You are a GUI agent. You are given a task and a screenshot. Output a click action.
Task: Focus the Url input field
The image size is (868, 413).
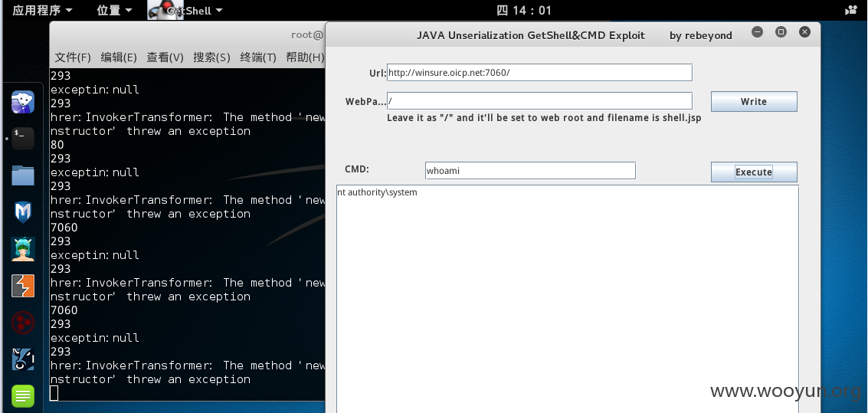coord(540,73)
